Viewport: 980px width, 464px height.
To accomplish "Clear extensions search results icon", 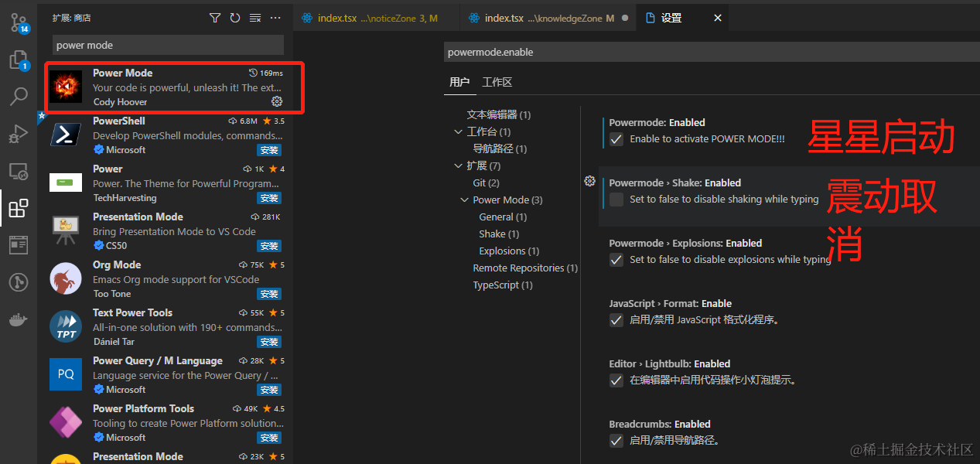I will click(255, 18).
